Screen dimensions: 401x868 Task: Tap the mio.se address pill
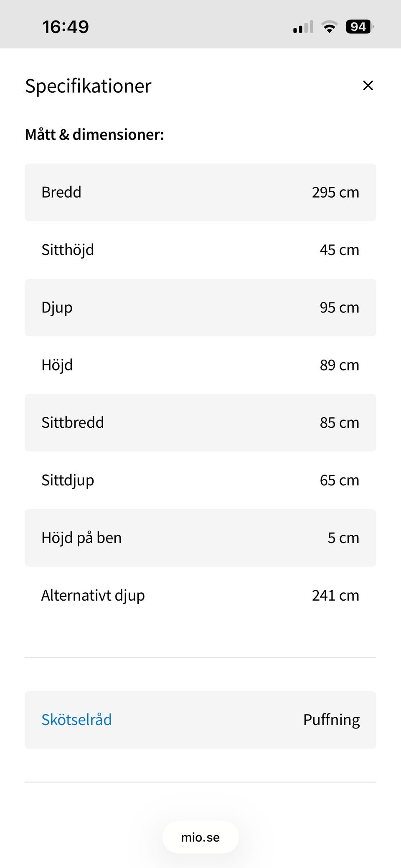200,837
